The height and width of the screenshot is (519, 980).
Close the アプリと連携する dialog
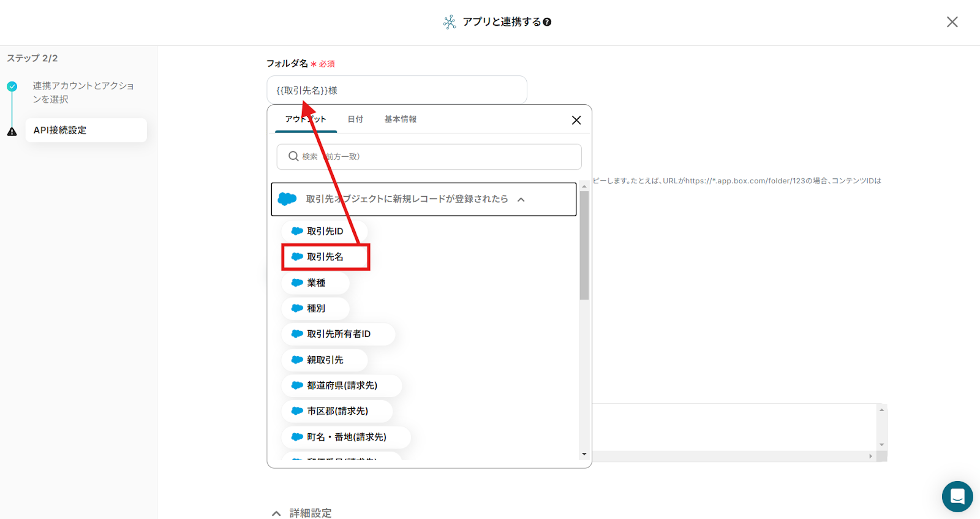[x=952, y=22]
